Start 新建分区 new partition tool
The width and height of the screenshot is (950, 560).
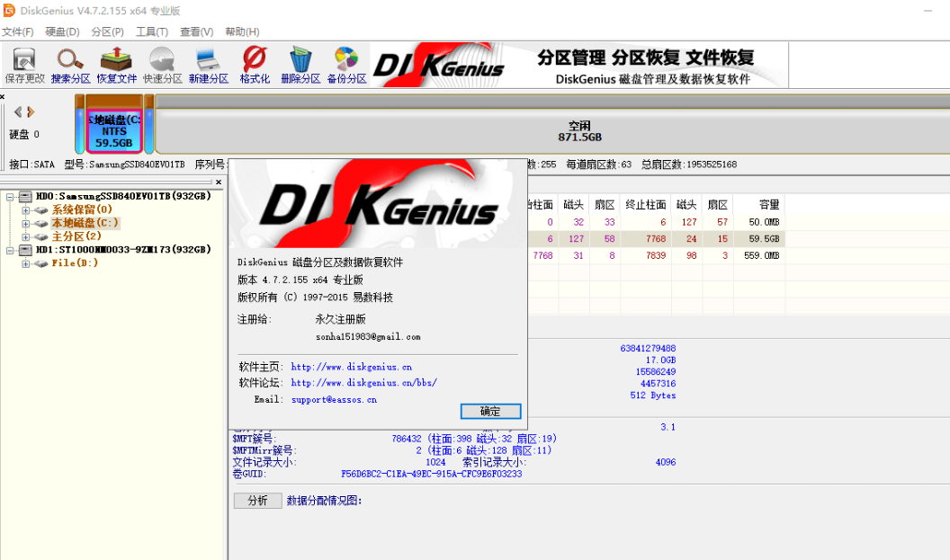pyautogui.click(x=209, y=59)
